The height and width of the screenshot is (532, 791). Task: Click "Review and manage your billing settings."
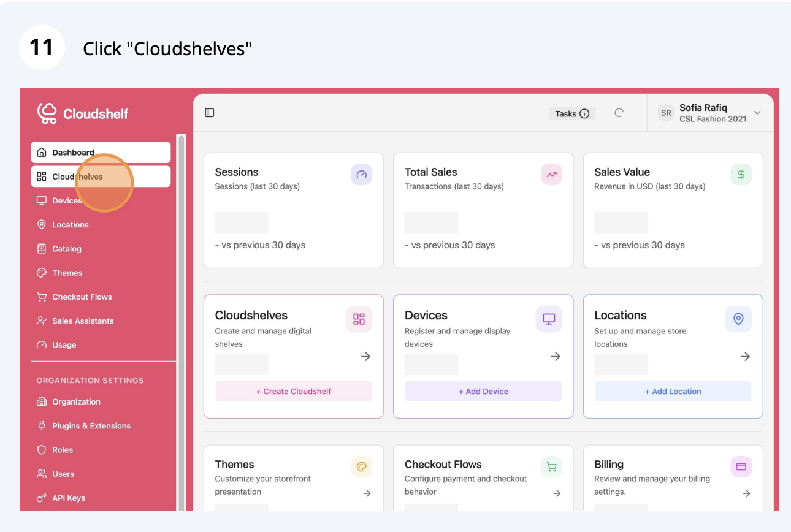pos(652,485)
